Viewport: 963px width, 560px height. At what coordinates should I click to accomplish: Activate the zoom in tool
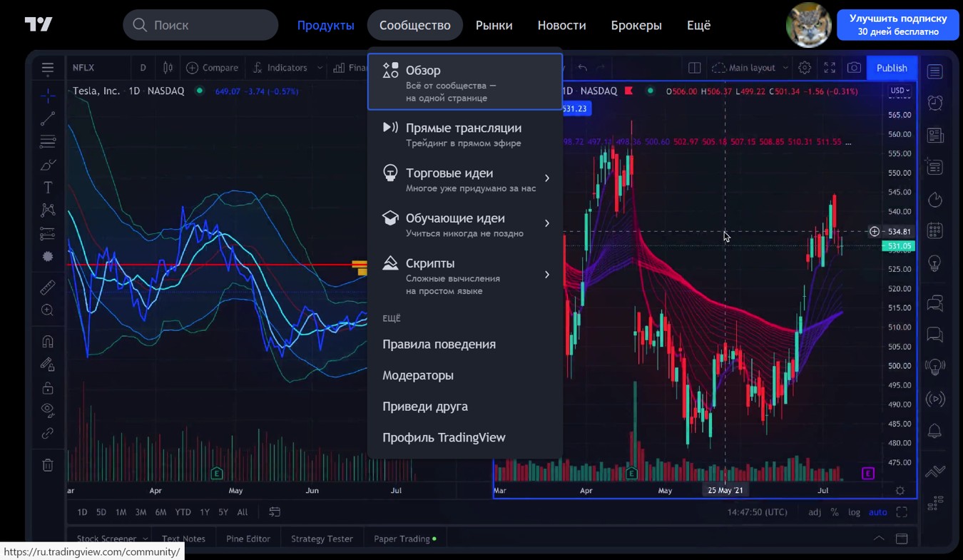pos(48,310)
